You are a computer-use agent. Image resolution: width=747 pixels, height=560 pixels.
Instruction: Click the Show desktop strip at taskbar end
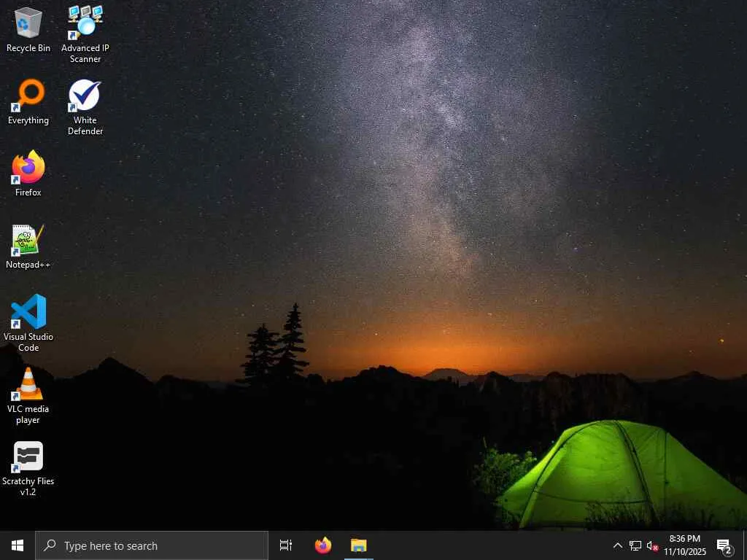click(x=745, y=545)
